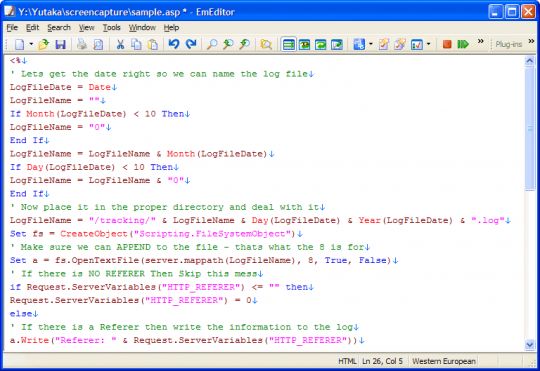Open Properties for All Configurations icon
Image resolution: width=540 pixels, height=371 pixels.
coord(399,44)
